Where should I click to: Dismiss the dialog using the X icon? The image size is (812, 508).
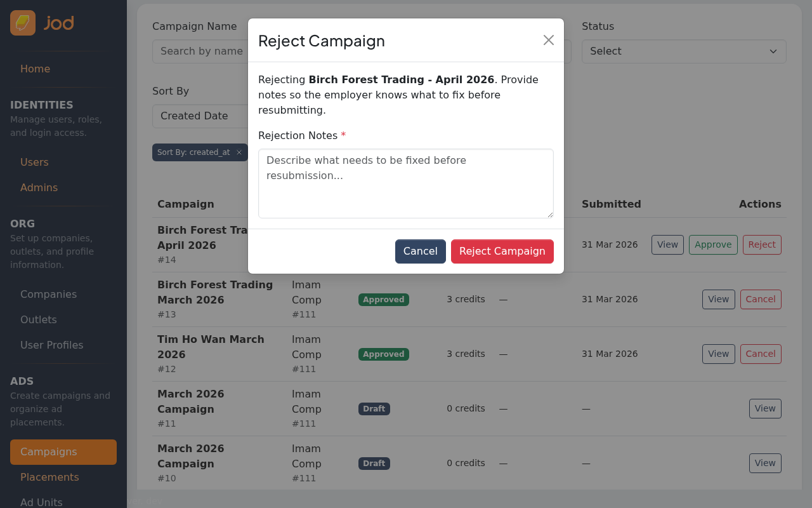(x=548, y=40)
